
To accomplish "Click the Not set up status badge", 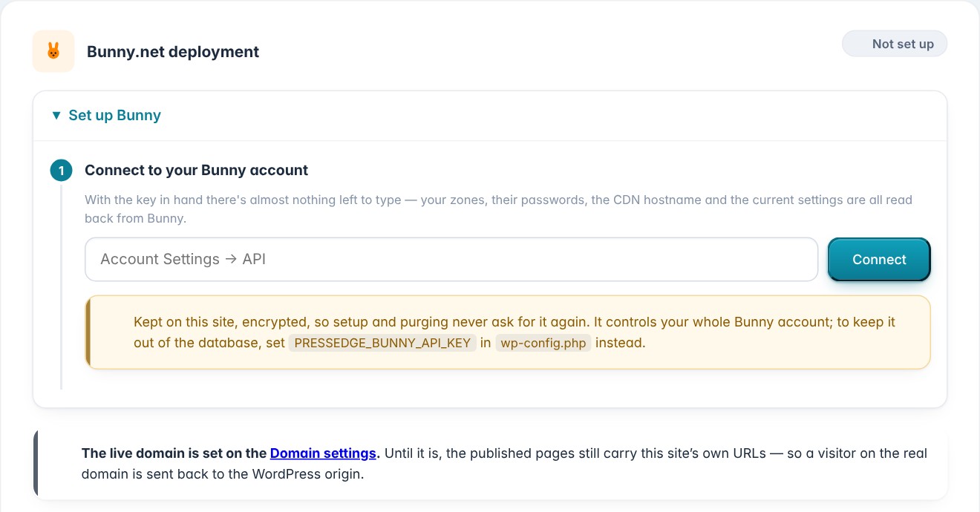I will click(895, 44).
